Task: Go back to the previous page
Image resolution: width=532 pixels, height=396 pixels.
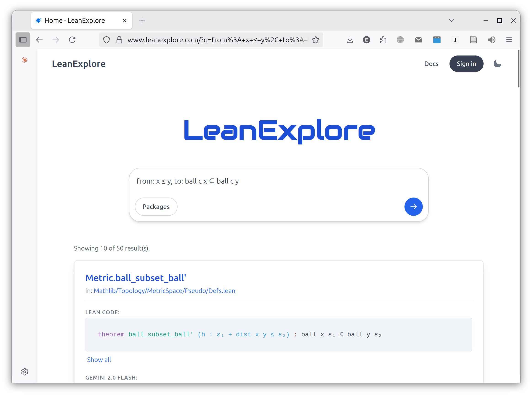Action: coord(39,40)
